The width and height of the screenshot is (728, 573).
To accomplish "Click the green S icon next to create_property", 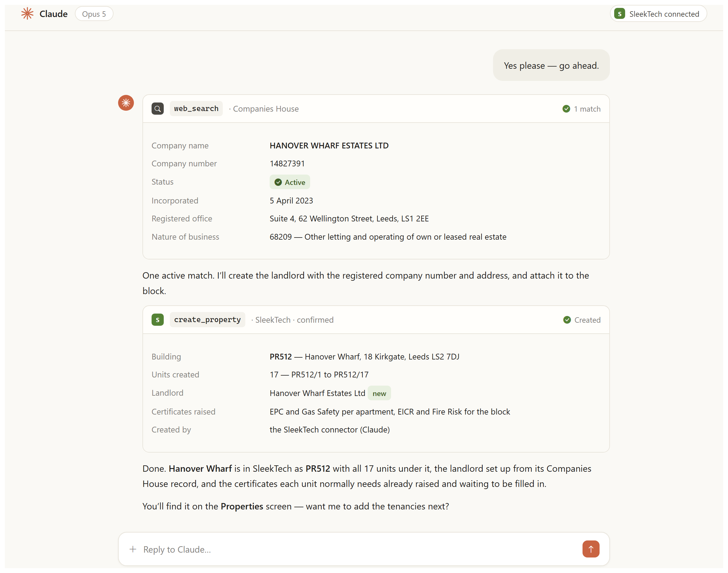I will (157, 320).
